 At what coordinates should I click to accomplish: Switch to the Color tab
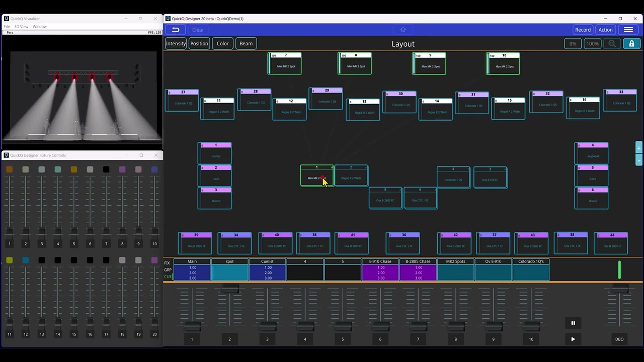(223, 44)
